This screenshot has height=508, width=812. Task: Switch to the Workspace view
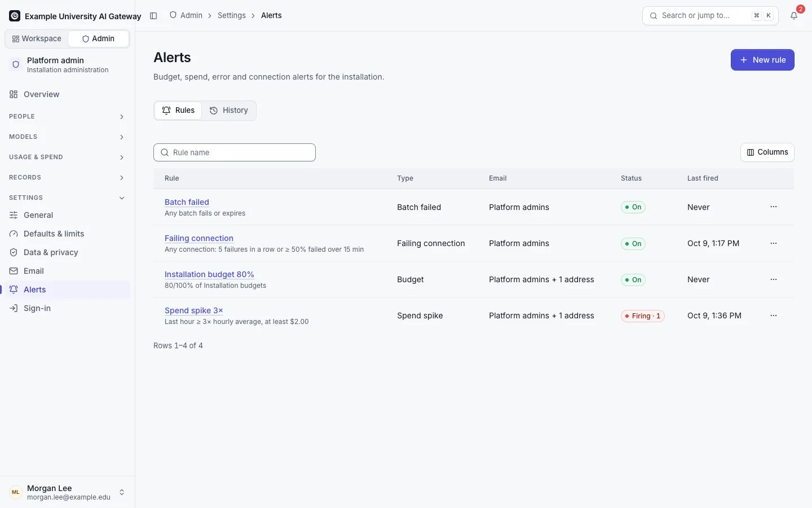coord(37,39)
